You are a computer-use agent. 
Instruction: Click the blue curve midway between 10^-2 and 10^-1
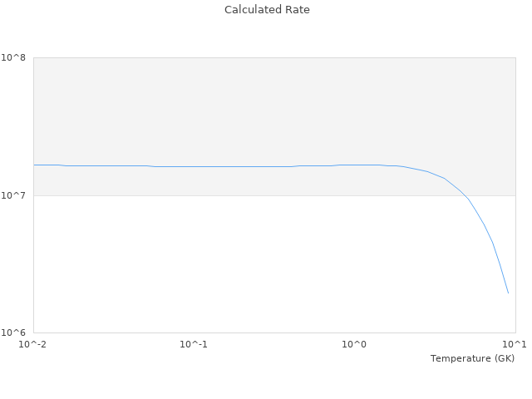pyautogui.click(x=114, y=165)
